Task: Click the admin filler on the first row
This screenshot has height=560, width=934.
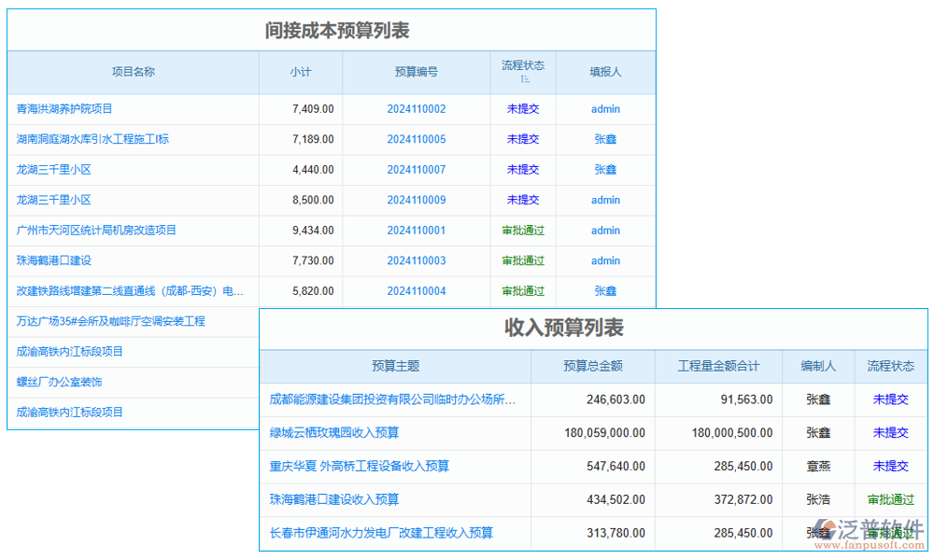Action: [605, 108]
